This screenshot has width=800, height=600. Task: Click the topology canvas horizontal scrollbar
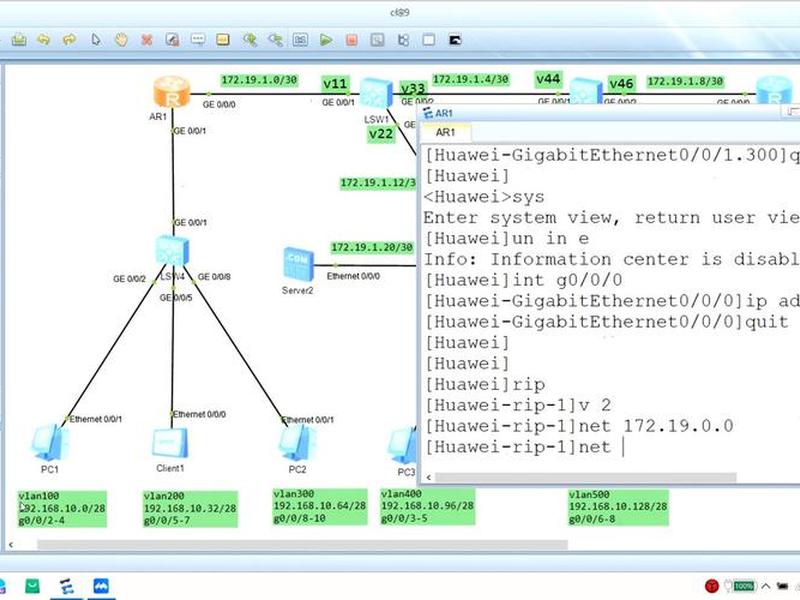pos(302,545)
